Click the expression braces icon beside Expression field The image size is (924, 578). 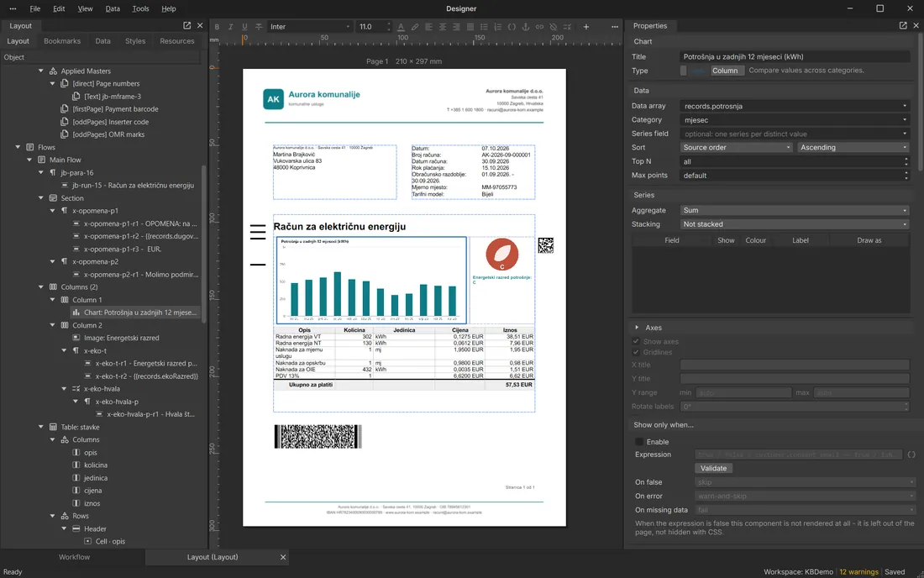point(911,455)
